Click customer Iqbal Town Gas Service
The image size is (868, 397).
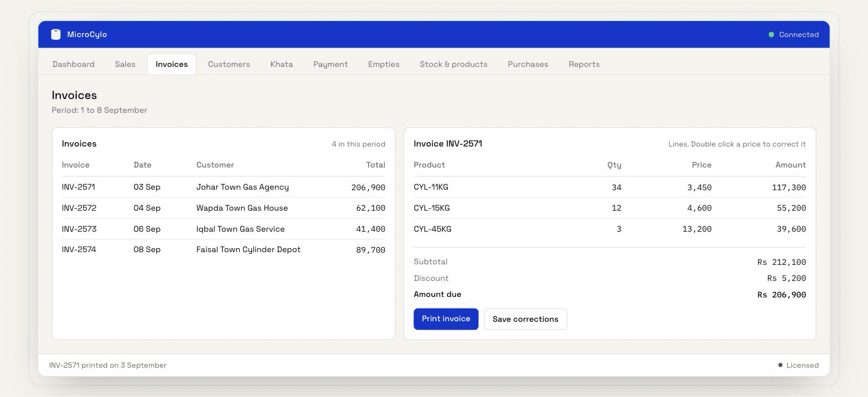[x=240, y=229]
